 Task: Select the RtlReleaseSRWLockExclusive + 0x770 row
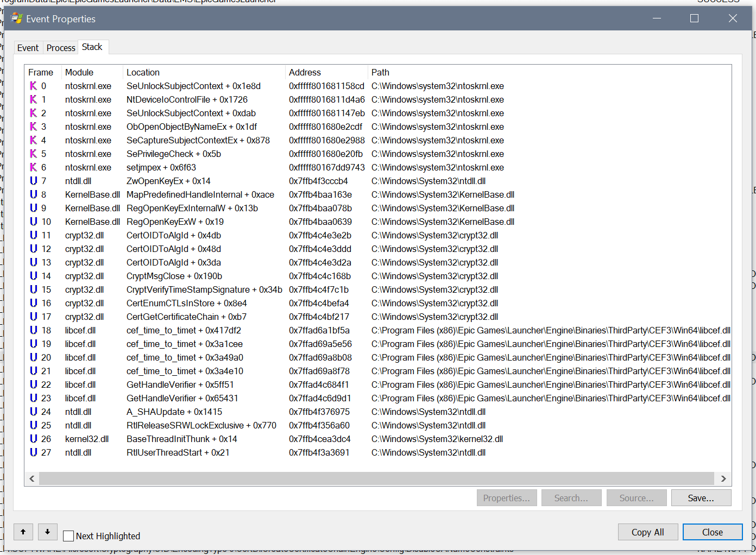378,425
